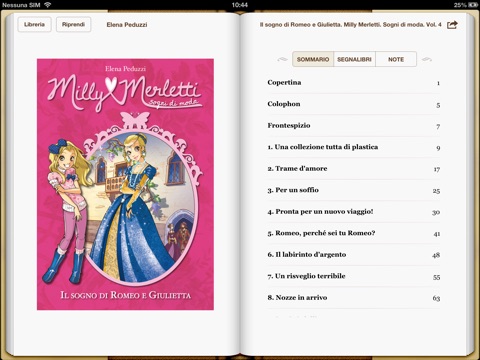Tap the battery indicator icon

coord(473,5)
